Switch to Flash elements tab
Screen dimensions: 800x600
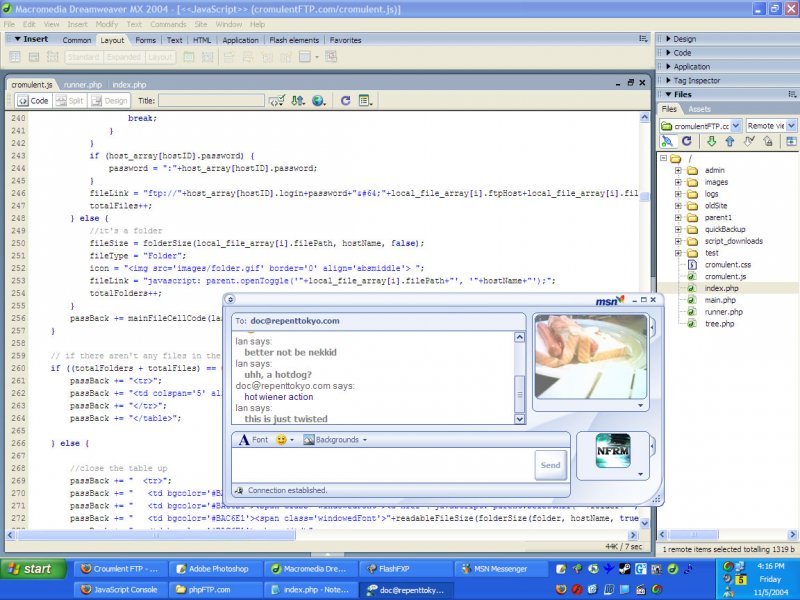coord(294,40)
